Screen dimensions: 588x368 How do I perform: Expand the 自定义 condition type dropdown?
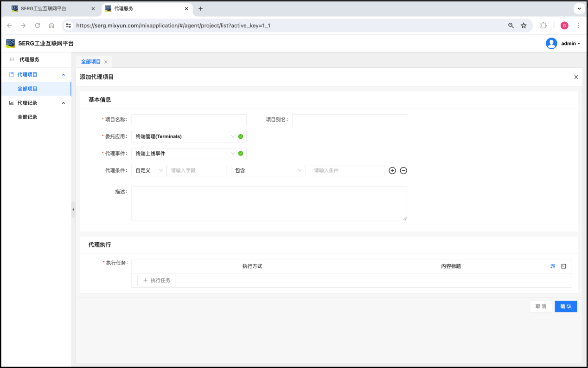click(149, 171)
